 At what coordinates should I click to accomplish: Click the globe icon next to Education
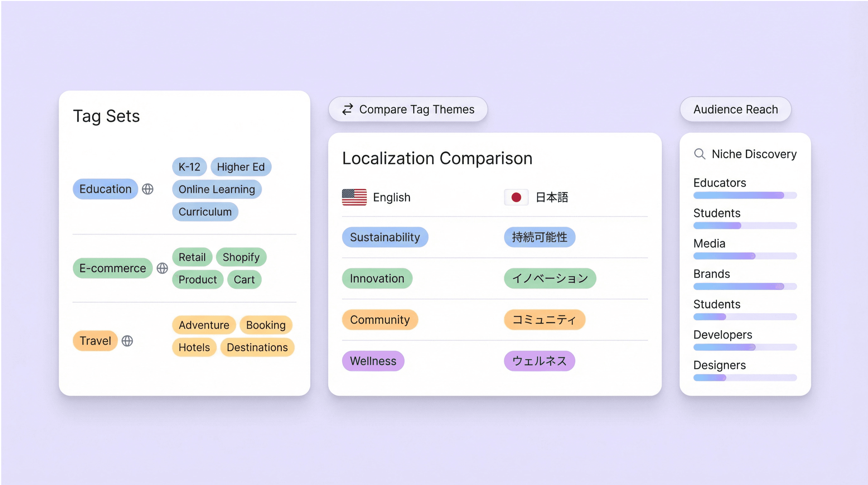pos(148,189)
